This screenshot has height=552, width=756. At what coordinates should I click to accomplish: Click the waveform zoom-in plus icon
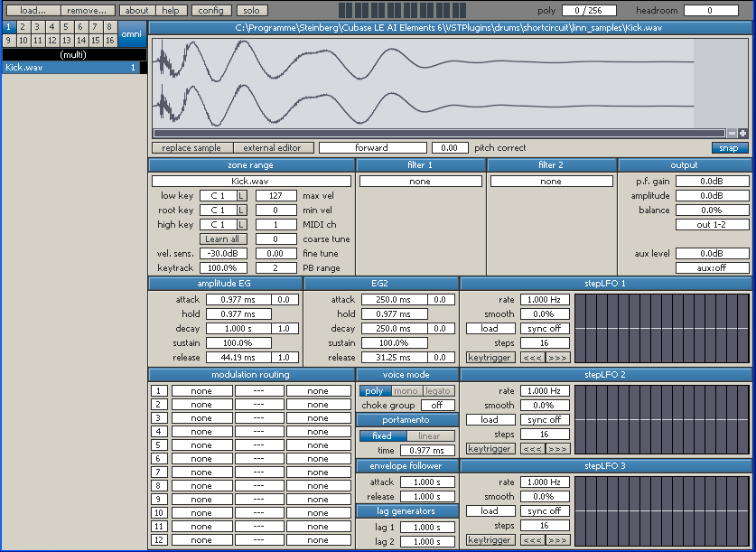[x=742, y=133]
